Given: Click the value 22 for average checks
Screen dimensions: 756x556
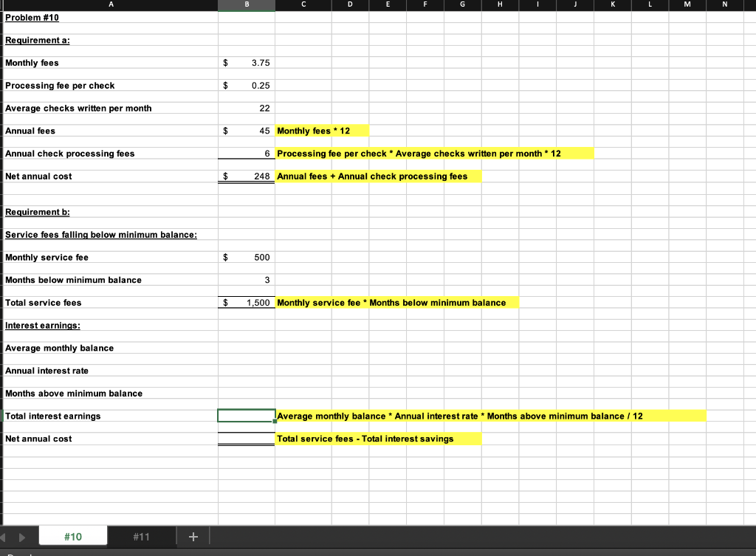Looking at the screenshot, I should point(247,108).
